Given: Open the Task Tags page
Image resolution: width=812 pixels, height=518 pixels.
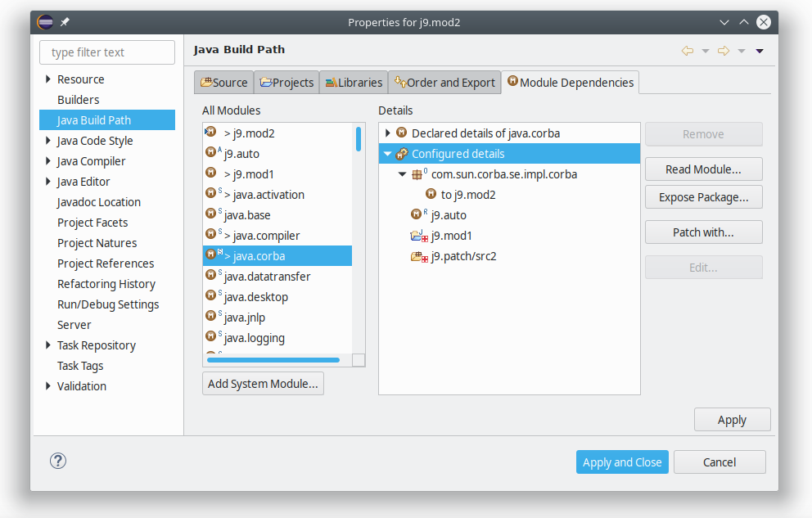Looking at the screenshot, I should 80,366.
